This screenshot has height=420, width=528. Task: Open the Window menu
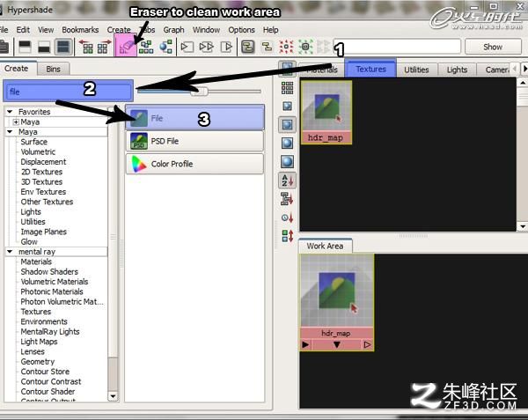tap(207, 30)
